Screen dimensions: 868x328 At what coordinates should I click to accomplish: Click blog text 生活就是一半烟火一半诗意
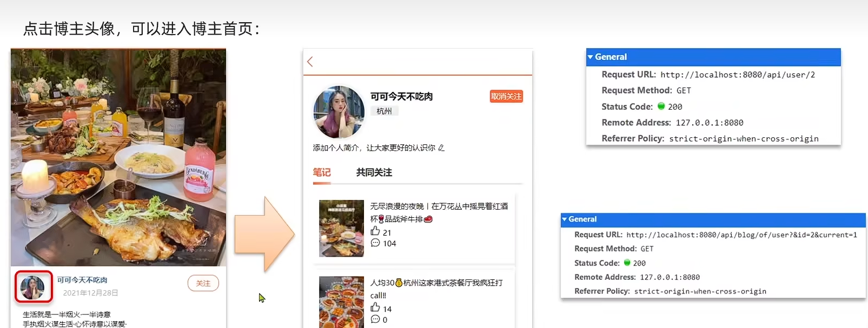(67, 314)
